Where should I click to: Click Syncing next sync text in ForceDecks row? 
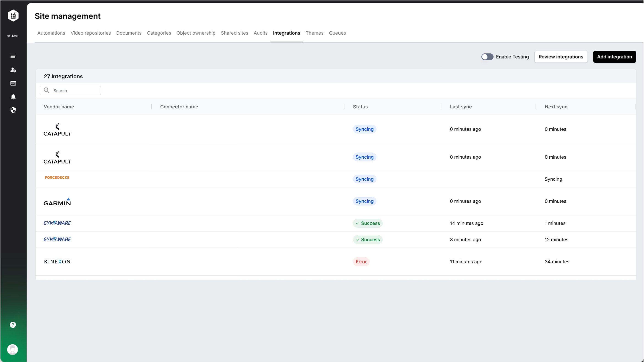(553, 179)
